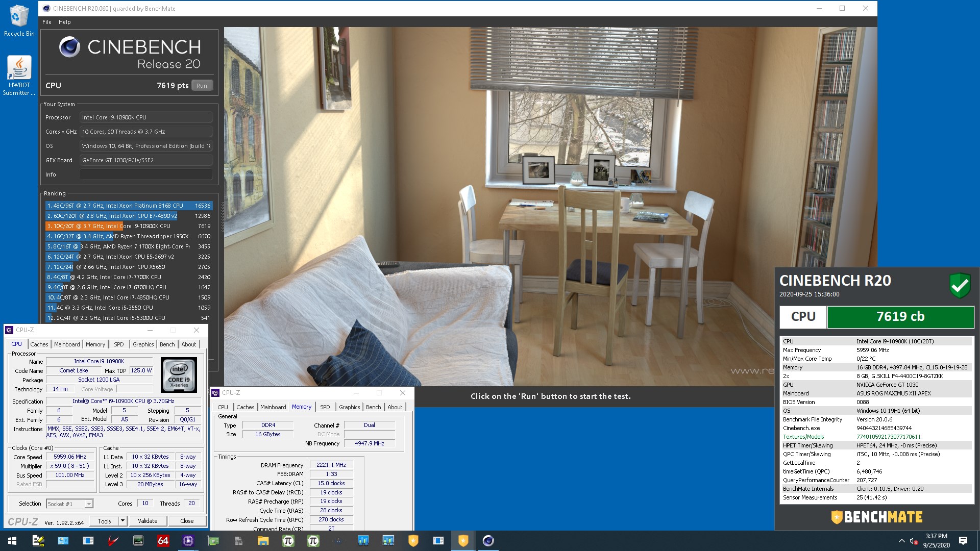Click the Processor field Intel Core i9-10900K
This screenshot has width=980, height=551.
pyautogui.click(x=146, y=117)
